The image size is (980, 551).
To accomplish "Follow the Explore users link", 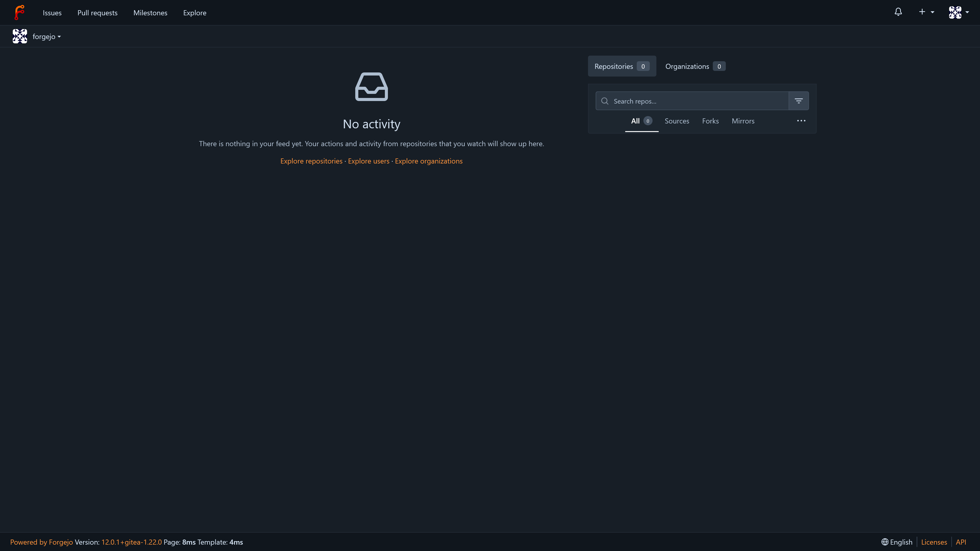I will [369, 161].
